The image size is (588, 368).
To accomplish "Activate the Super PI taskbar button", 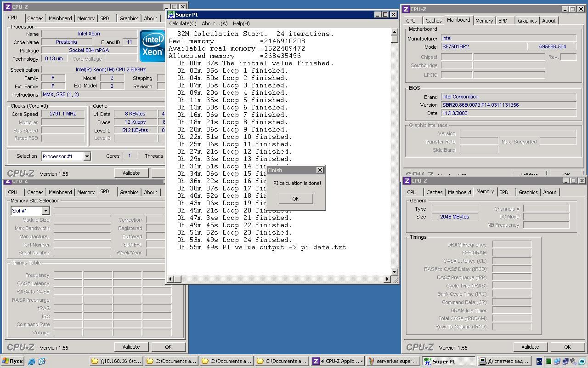I will pyautogui.click(x=448, y=362).
